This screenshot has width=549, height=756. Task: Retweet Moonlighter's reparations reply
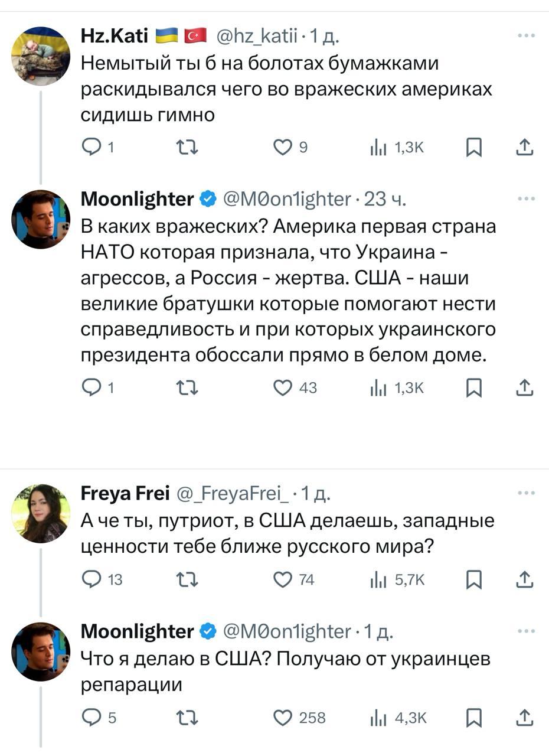[188, 718]
